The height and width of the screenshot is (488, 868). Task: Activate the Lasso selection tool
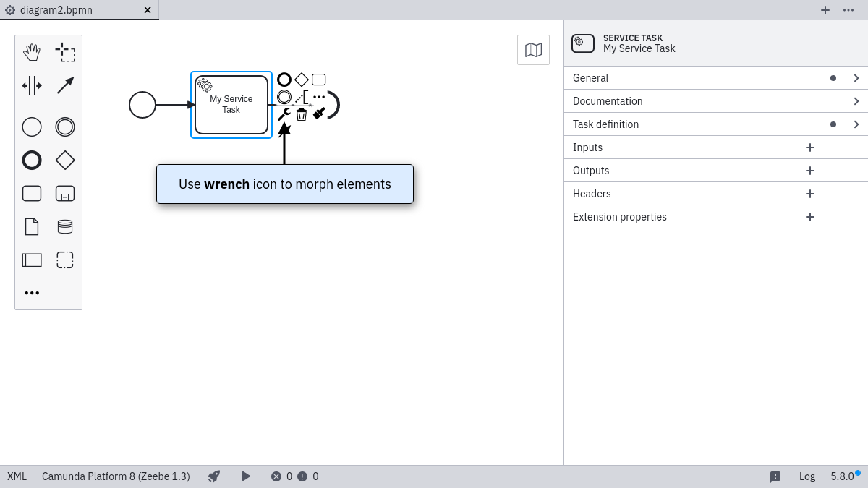[65, 51]
